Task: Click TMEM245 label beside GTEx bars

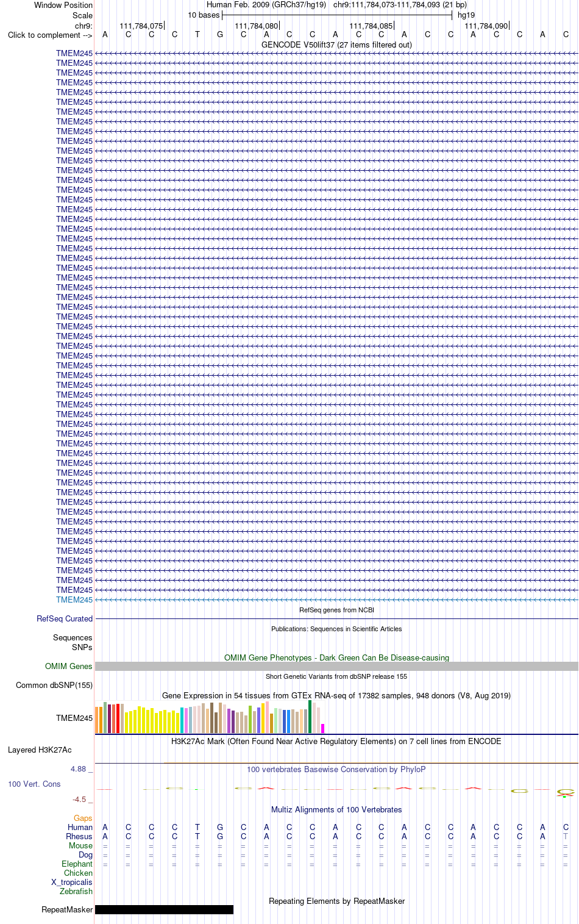Action: point(74,718)
